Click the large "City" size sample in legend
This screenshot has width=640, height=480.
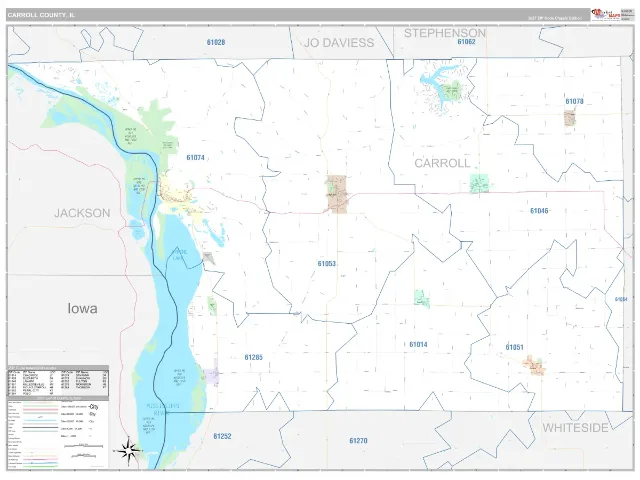coord(94,407)
